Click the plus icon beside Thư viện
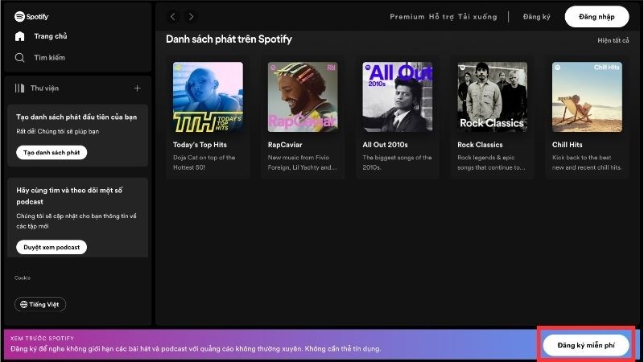Image resolution: width=644 pixels, height=362 pixels. [x=137, y=88]
